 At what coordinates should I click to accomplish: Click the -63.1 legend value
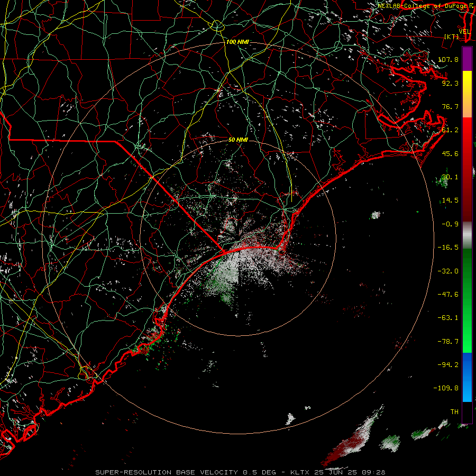448,318
